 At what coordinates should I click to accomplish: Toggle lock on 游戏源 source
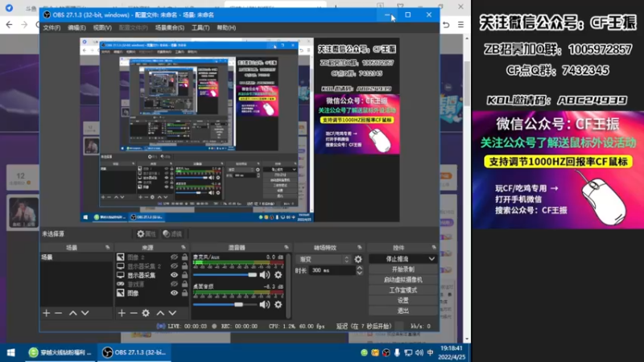[185, 284]
